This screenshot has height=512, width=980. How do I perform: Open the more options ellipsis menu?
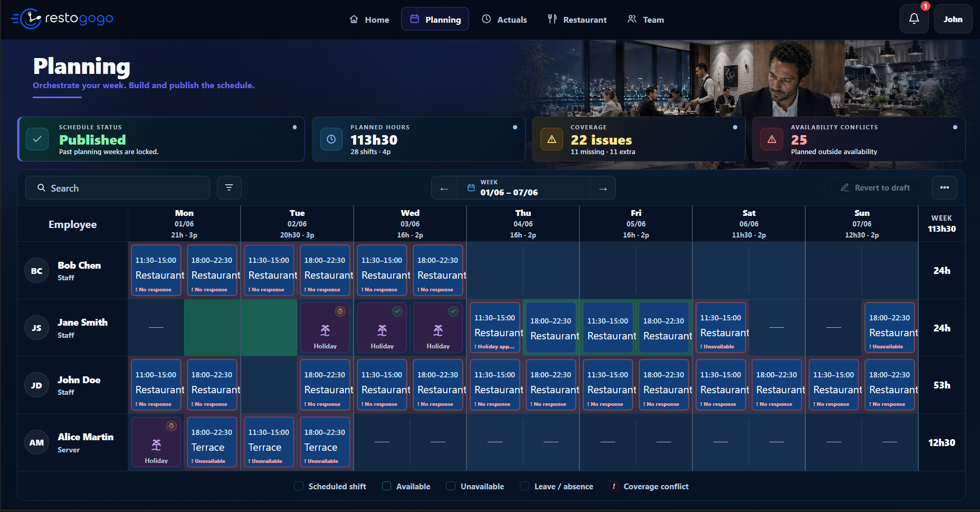[945, 188]
